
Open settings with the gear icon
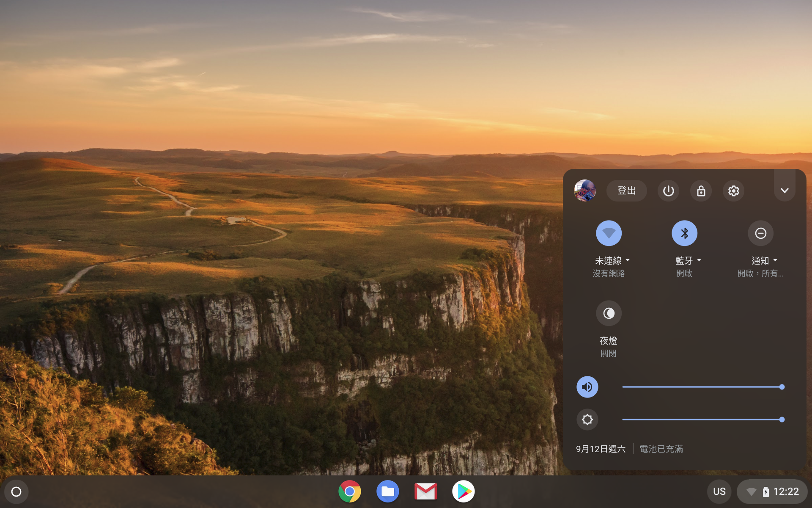(733, 191)
